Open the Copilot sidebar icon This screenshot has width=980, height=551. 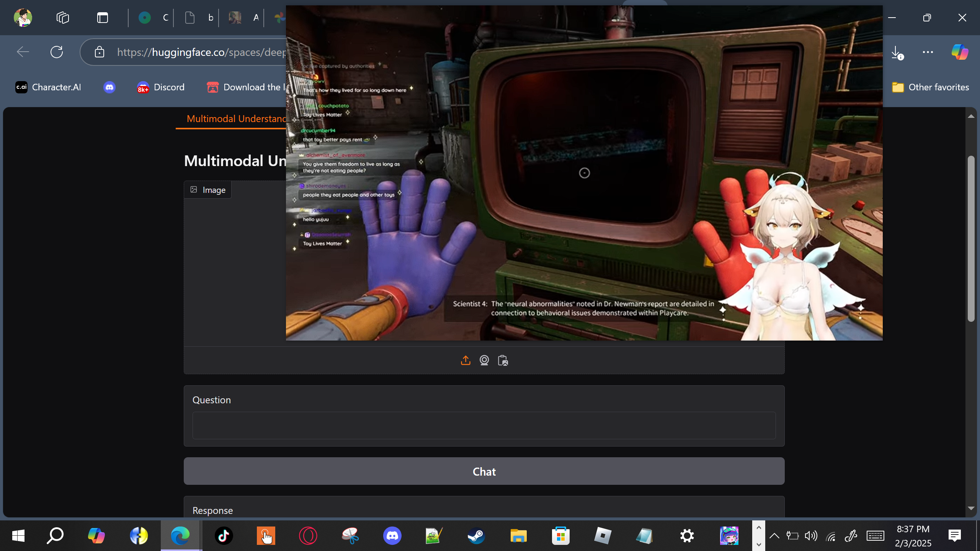(x=960, y=52)
